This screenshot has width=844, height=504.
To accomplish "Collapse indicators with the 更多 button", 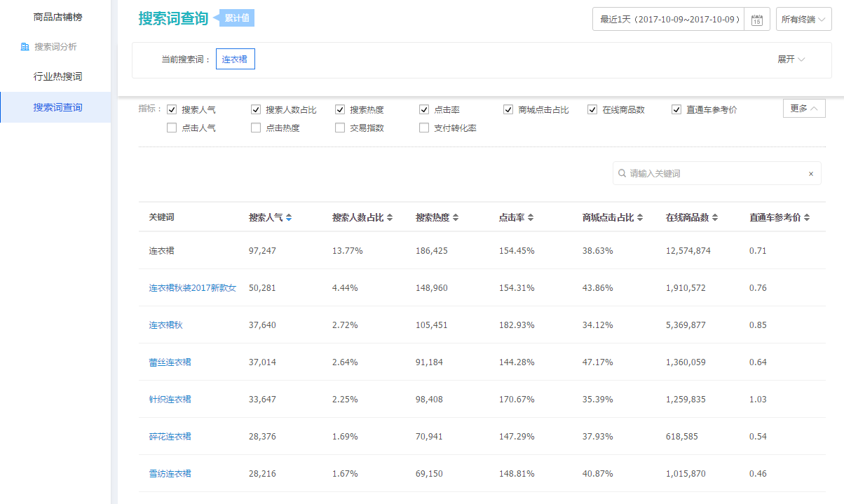I will [x=803, y=109].
